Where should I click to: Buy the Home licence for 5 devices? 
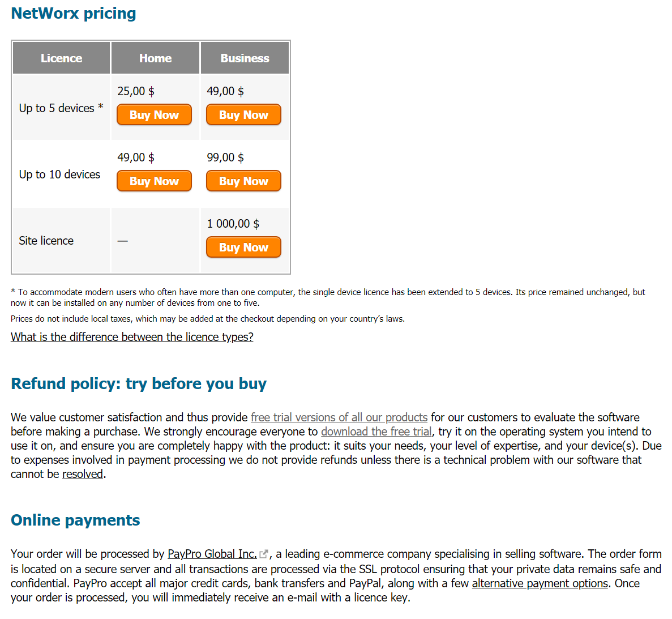click(x=154, y=115)
